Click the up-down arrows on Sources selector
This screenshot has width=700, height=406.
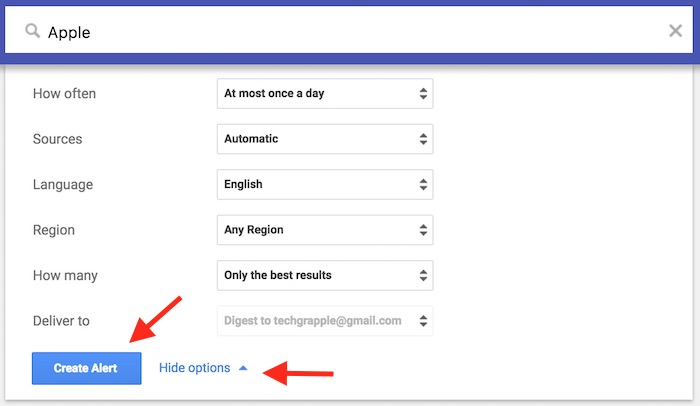coord(423,139)
